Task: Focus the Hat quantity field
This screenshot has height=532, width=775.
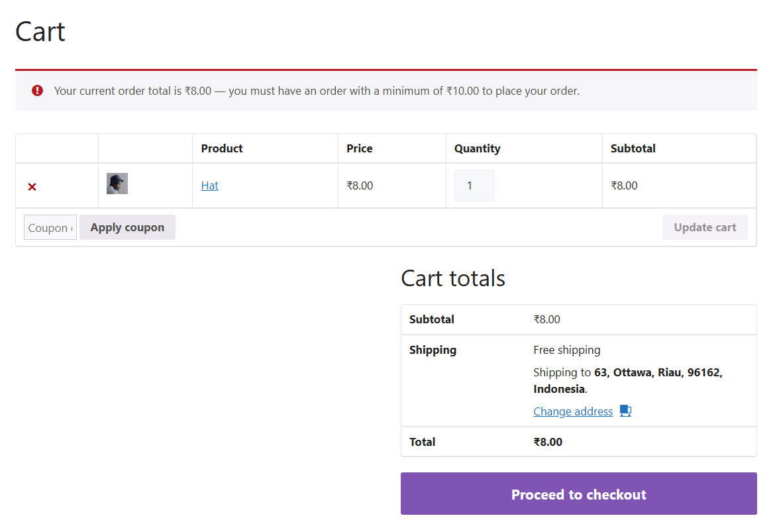Action: (474, 186)
